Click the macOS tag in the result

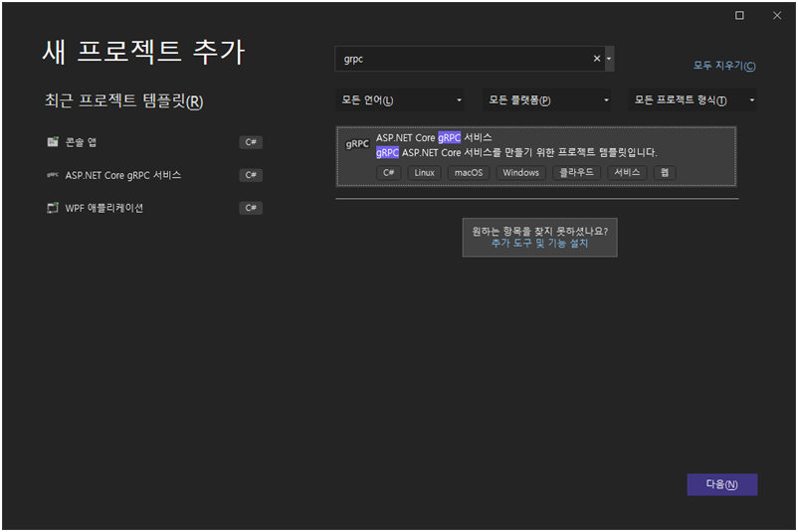[x=469, y=172]
